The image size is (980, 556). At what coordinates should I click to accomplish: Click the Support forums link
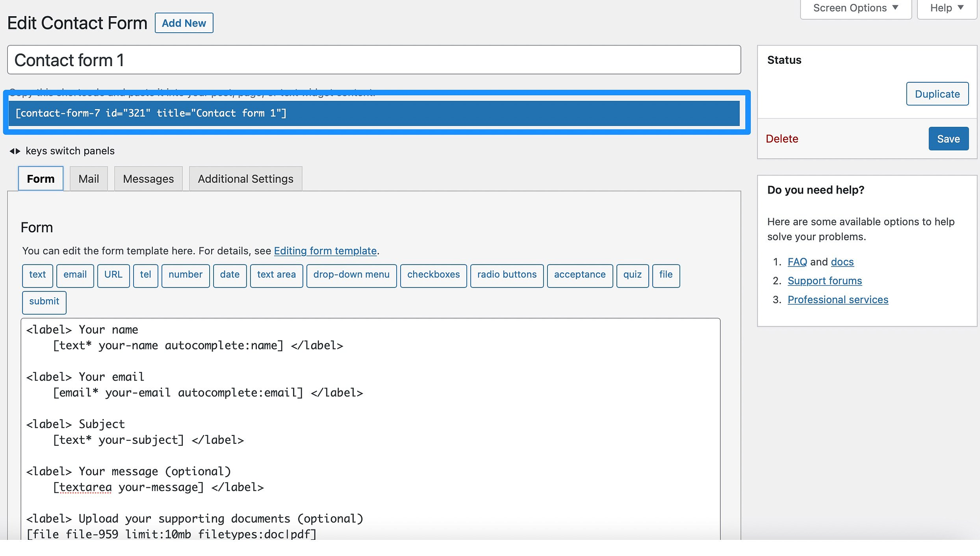coord(825,280)
